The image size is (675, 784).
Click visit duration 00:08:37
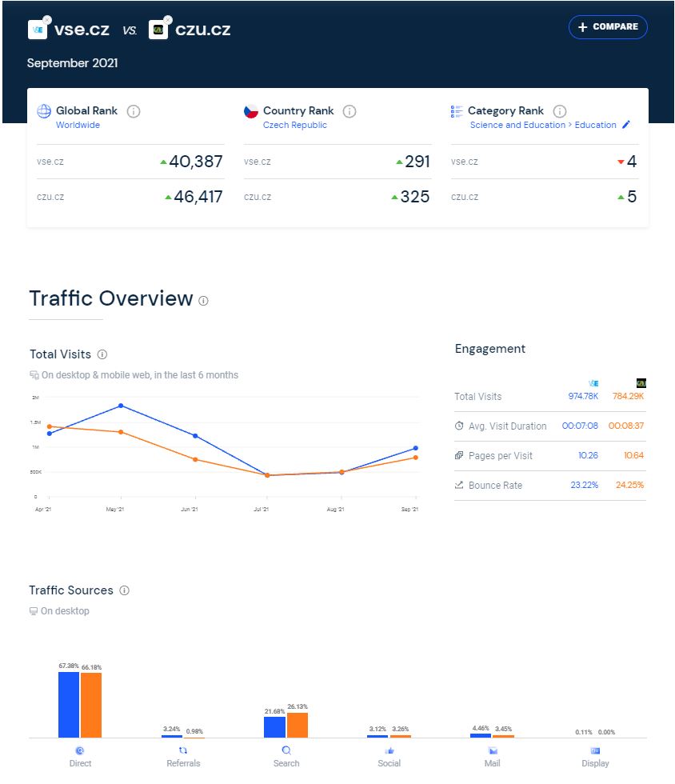(x=626, y=426)
